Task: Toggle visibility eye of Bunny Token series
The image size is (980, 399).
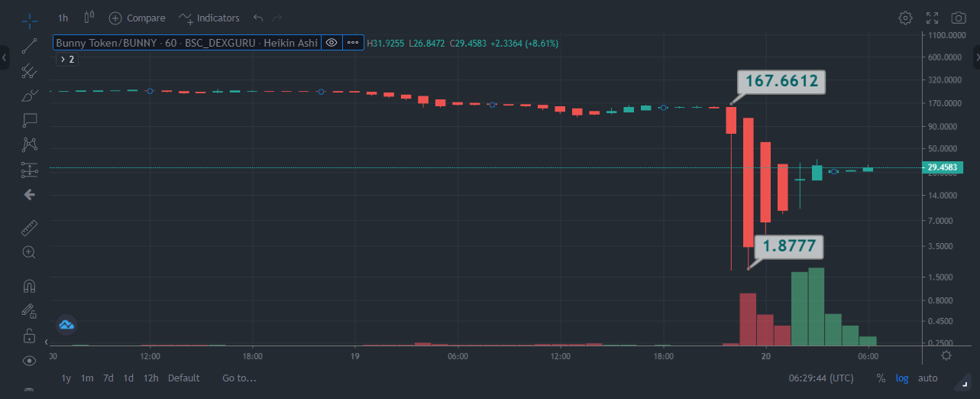Action: click(x=332, y=43)
